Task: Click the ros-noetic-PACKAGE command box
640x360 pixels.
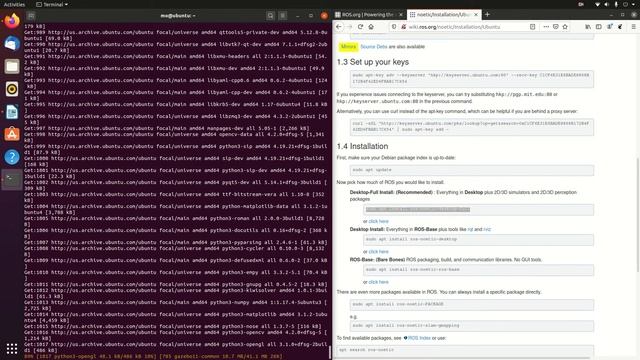Action: (x=471, y=304)
